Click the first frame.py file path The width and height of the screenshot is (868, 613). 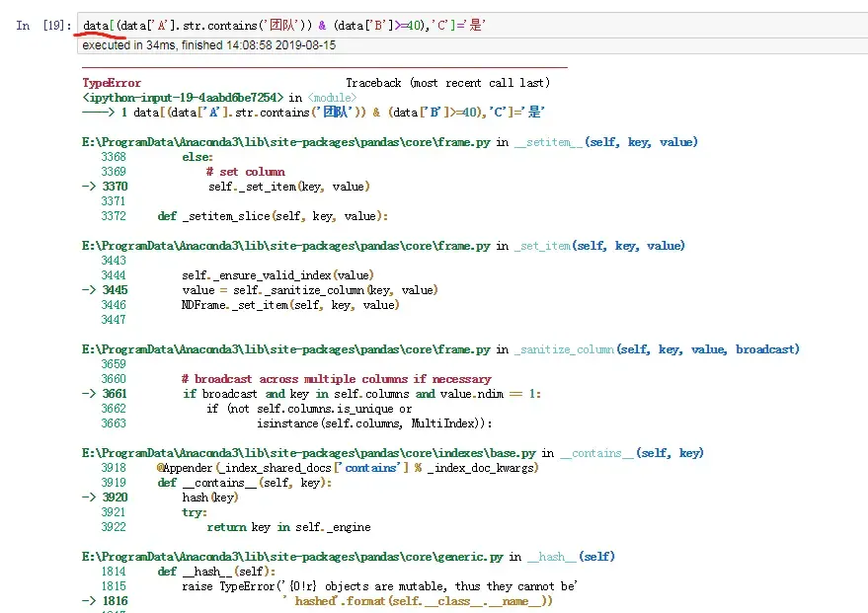coord(286,142)
